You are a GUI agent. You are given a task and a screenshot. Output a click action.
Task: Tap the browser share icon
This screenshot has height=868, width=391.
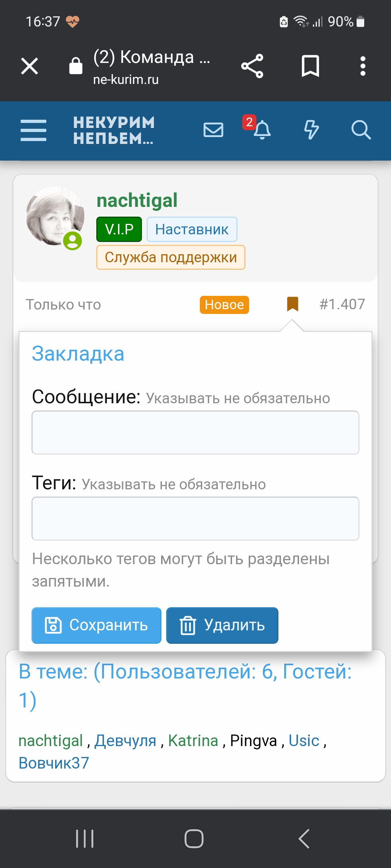click(252, 66)
